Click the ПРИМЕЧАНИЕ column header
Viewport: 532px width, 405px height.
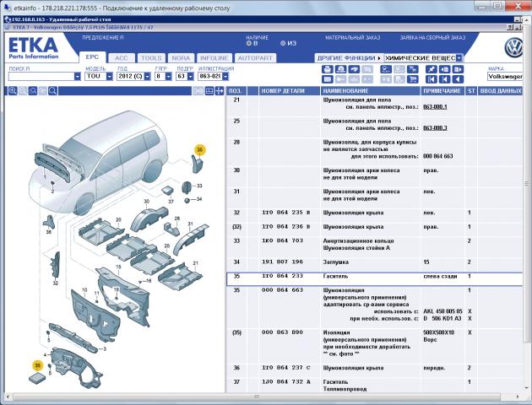click(442, 91)
